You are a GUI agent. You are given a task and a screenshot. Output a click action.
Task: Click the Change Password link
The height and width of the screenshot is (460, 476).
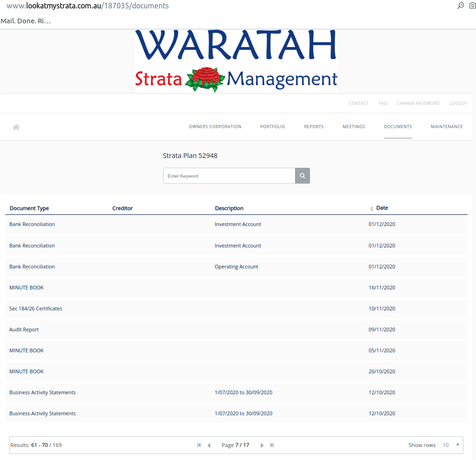tap(418, 103)
